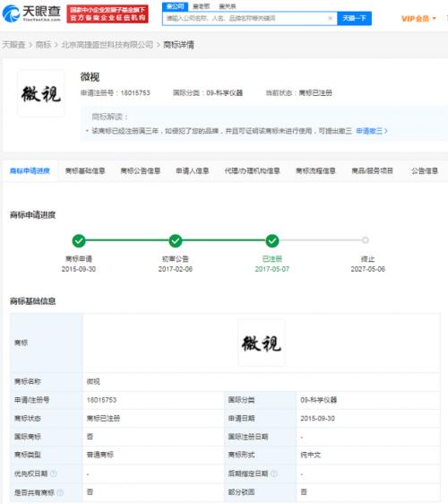
Task: Click the help icon next to 是否共有商标
Action: pyautogui.click(x=60, y=492)
